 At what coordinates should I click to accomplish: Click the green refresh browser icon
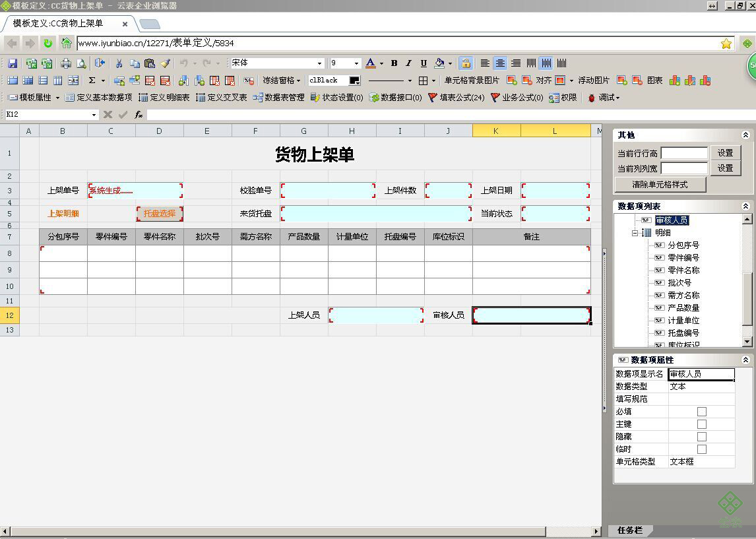pyautogui.click(x=47, y=44)
